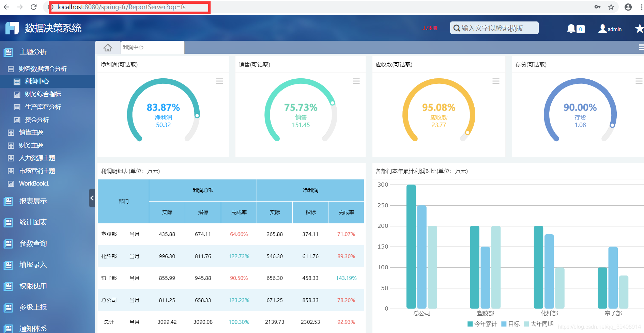Open the notification bell icon
The height and width of the screenshot is (333, 644).
pyautogui.click(x=571, y=29)
